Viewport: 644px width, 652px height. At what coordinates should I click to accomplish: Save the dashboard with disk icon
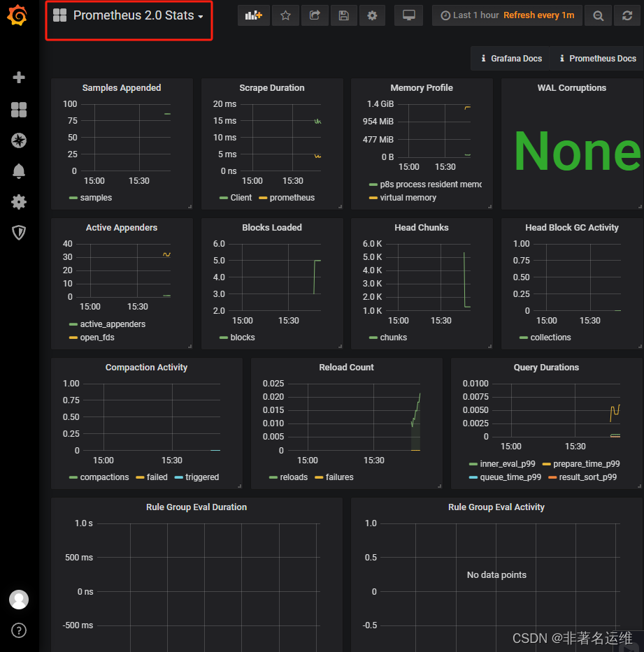tap(343, 15)
